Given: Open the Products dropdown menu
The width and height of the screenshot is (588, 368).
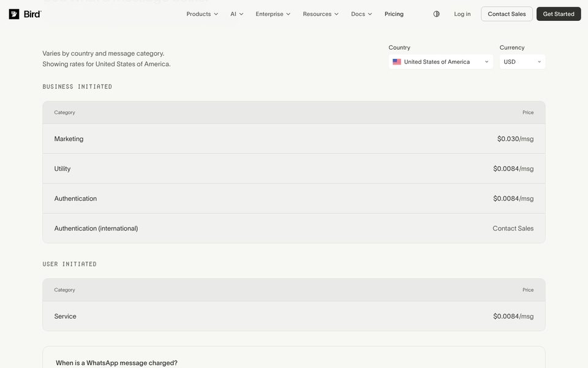Looking at the screenshot, I should point(202,14).
